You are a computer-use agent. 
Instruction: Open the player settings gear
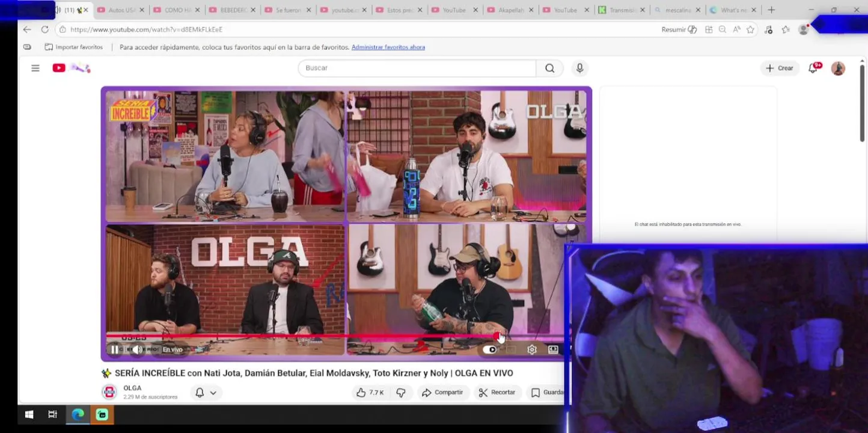point(532,349)
